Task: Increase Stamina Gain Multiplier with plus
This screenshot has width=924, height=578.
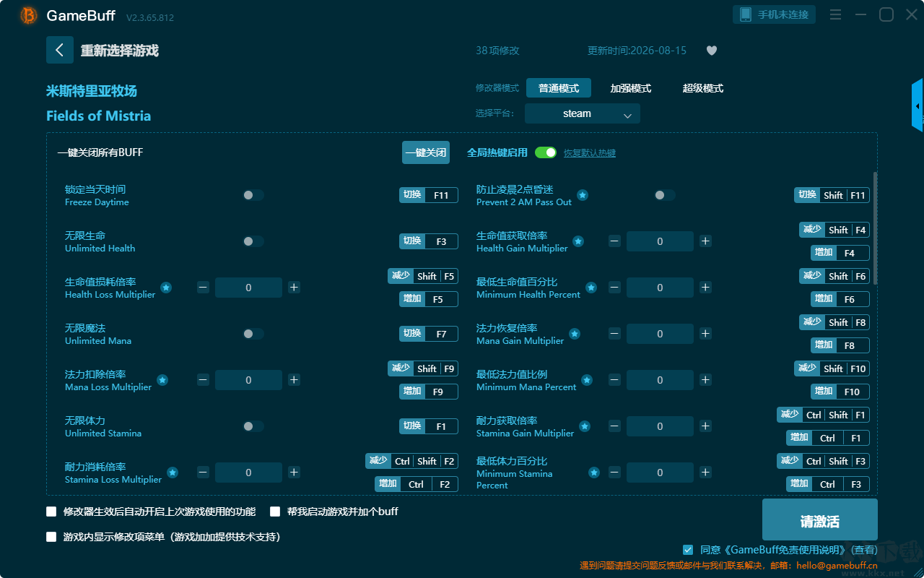Action: tap(705, 426)
